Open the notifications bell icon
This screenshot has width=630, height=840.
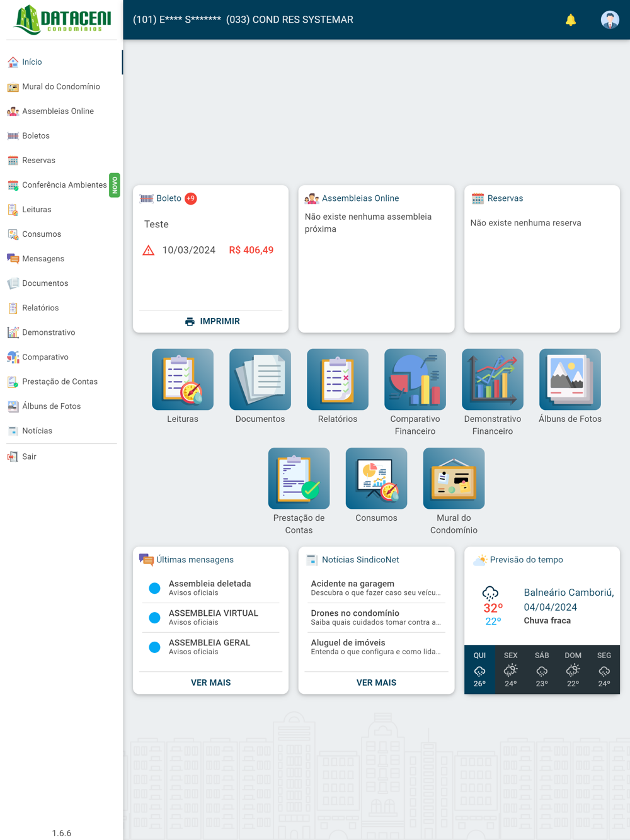coord(571,20)
